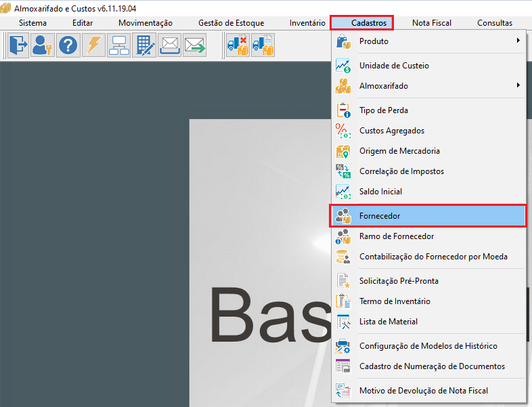Open the Movimentação menu

coord(146,23)
